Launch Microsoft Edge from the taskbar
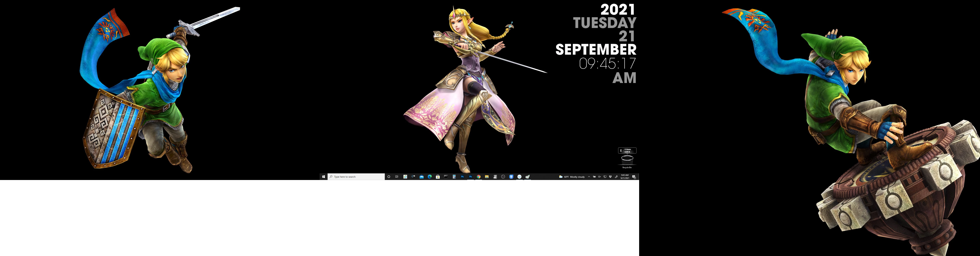 (430, 177)
